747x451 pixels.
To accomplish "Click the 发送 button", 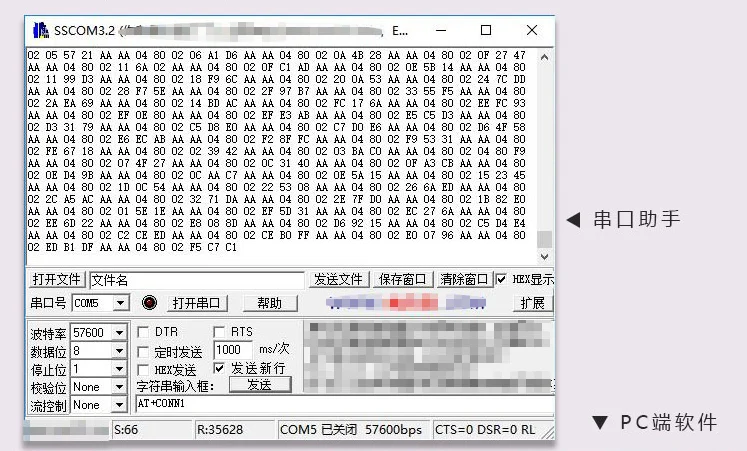I will [260, 385].
